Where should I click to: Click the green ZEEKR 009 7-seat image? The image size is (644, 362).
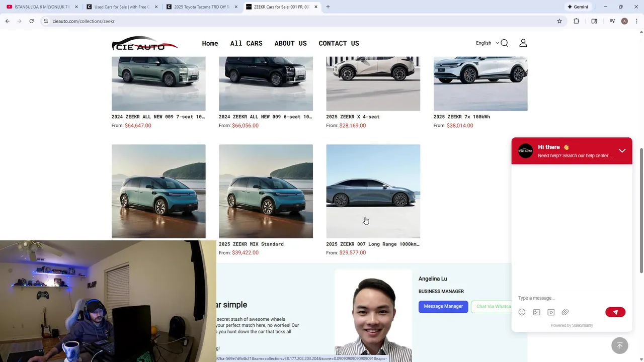[158, 83]
